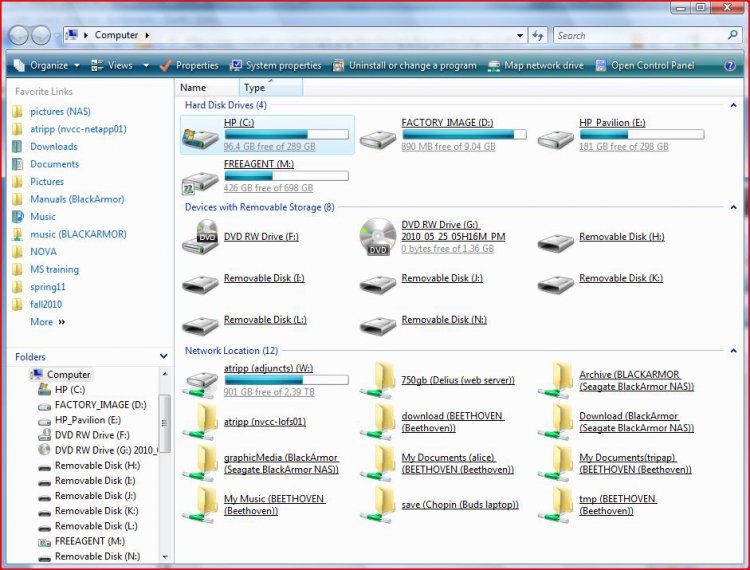Select My Music (BEETHOVEN) folder label
The width and height of the screenshot is (750, 570).
(x=275, y=504)
